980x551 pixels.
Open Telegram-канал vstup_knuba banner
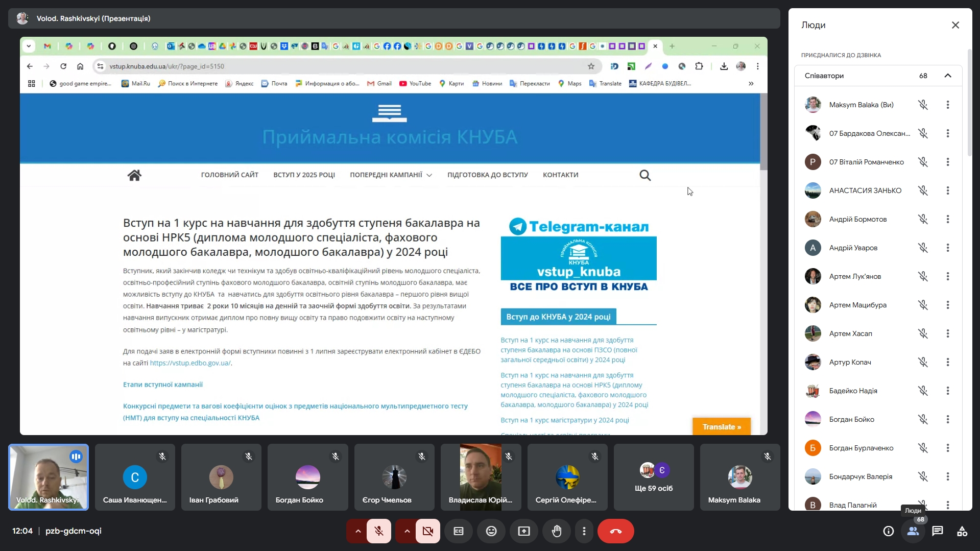coord(579,255)
